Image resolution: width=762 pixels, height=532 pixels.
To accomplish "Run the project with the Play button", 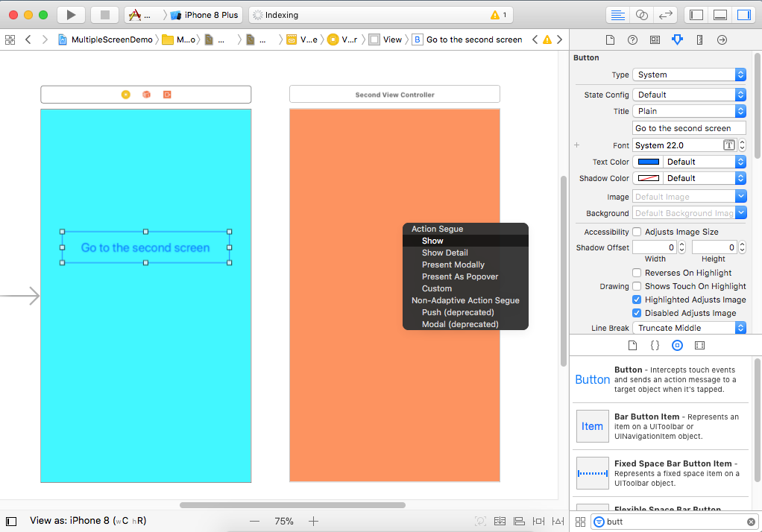I will point(71,15).
